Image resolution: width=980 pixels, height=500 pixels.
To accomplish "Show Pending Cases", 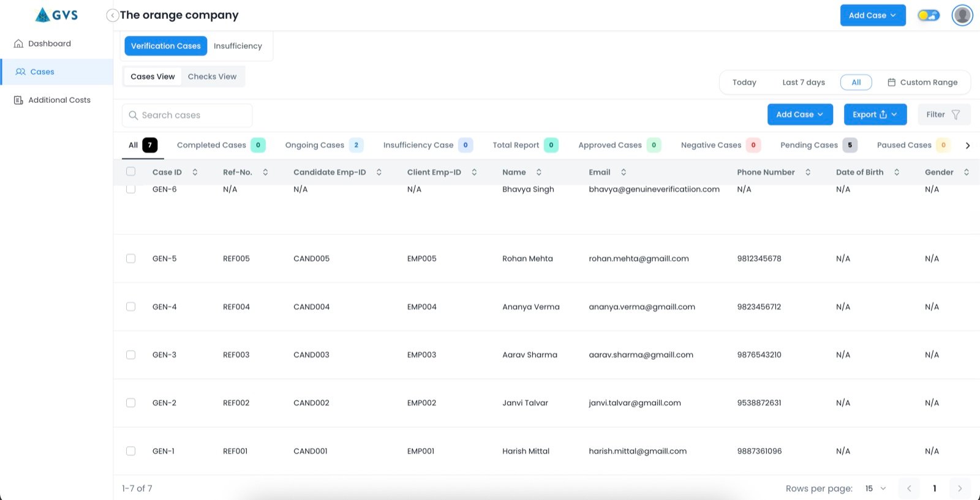I will point(818,145).
